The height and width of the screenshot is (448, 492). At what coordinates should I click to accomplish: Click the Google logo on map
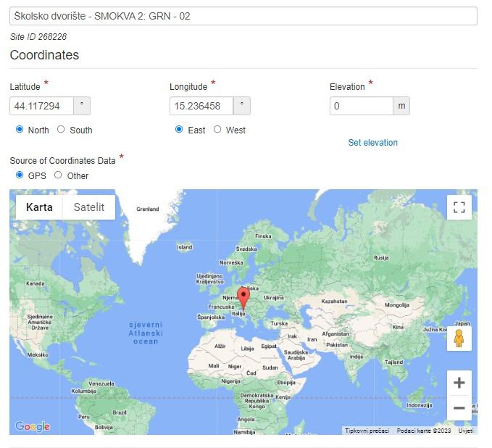tap(33, 427)
